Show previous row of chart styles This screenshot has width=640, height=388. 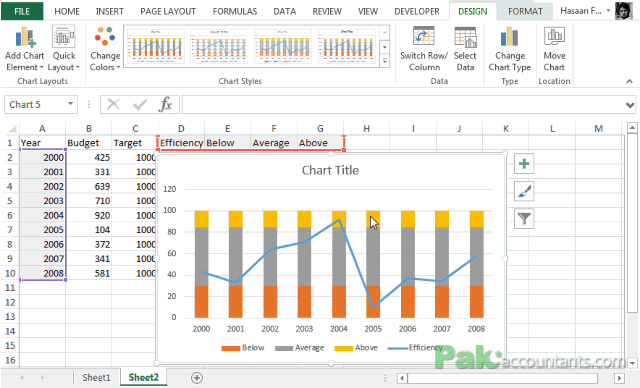pyautogui.click(x=384, y=32)
